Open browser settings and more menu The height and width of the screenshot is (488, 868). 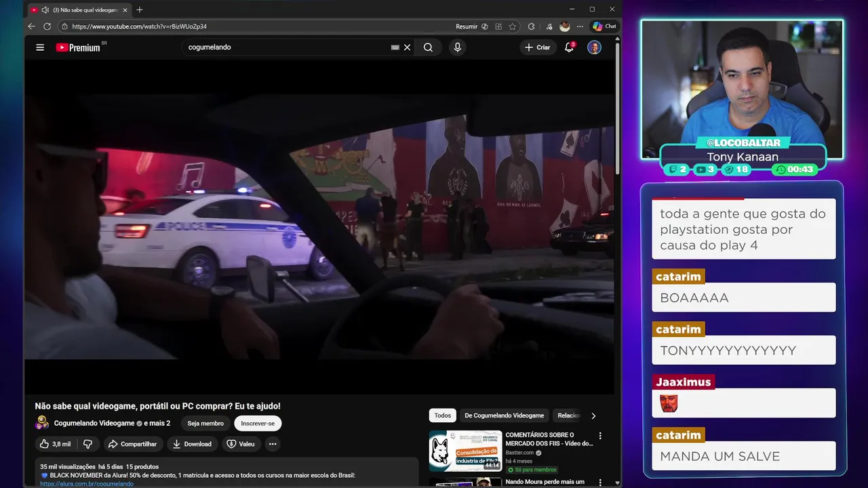(x=580, y=26)
